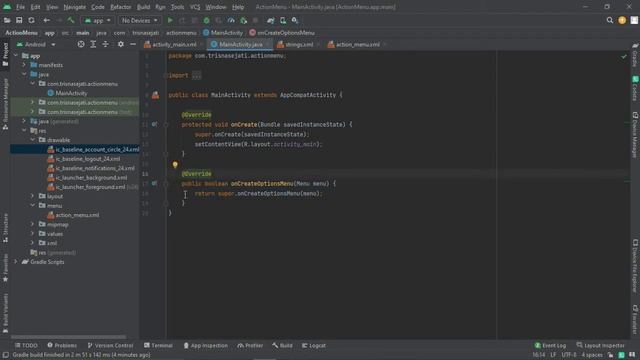
Task: Toggle the Project tool window sidebar tab
Action: [x=5, y=55]
